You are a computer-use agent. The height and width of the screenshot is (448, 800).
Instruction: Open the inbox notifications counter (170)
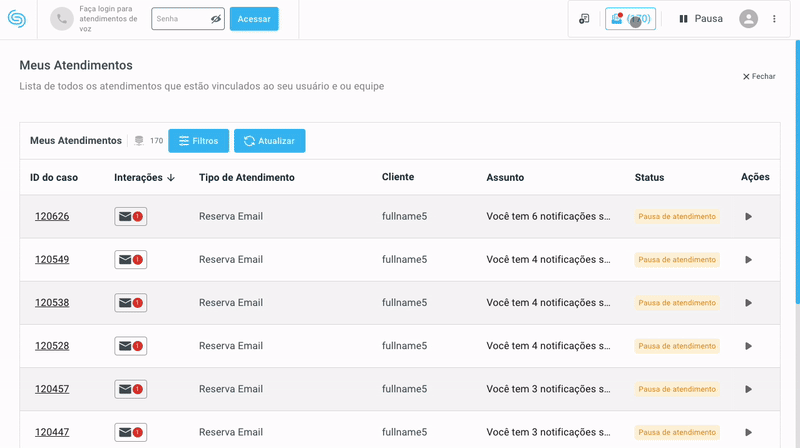coord(630,19)
